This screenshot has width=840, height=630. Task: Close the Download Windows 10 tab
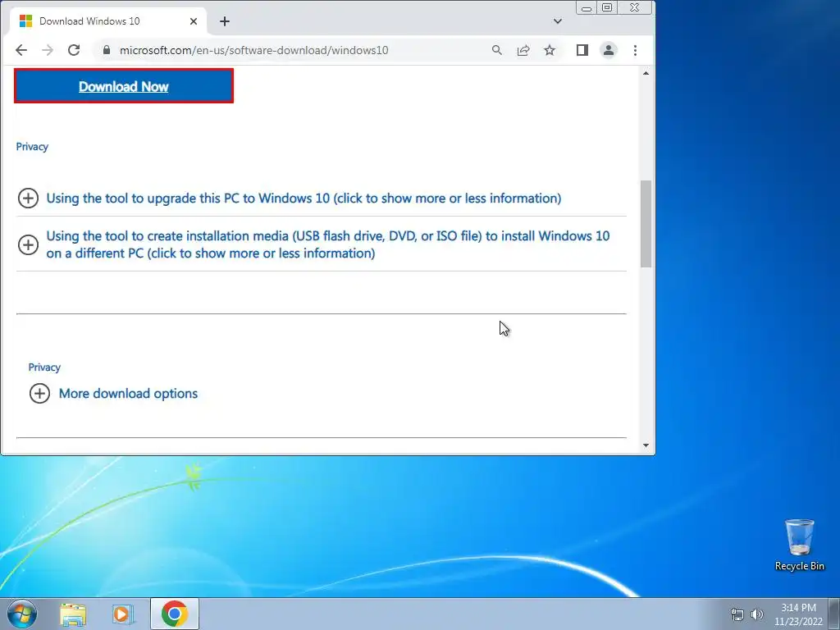click(194, 21)
